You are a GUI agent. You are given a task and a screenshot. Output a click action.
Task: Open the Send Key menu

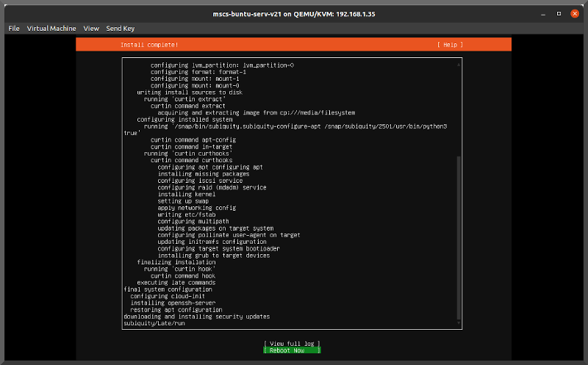click(121, 28)
